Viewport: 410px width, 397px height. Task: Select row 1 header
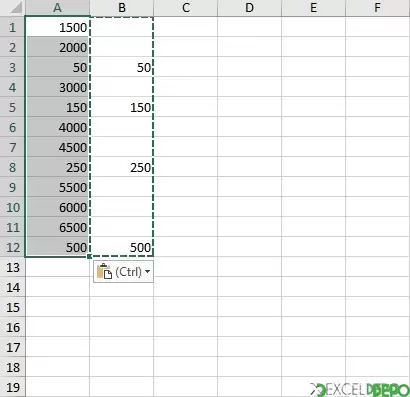[12, 27]
